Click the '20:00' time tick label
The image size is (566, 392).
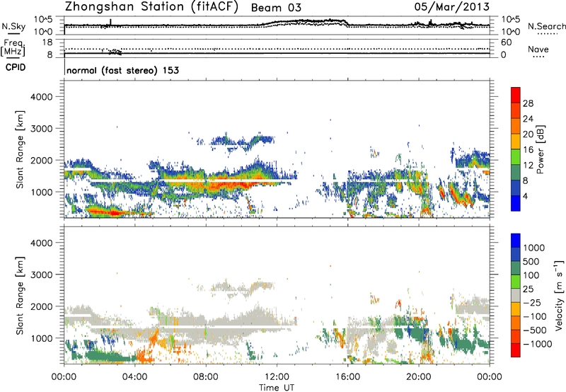[419, 377]
